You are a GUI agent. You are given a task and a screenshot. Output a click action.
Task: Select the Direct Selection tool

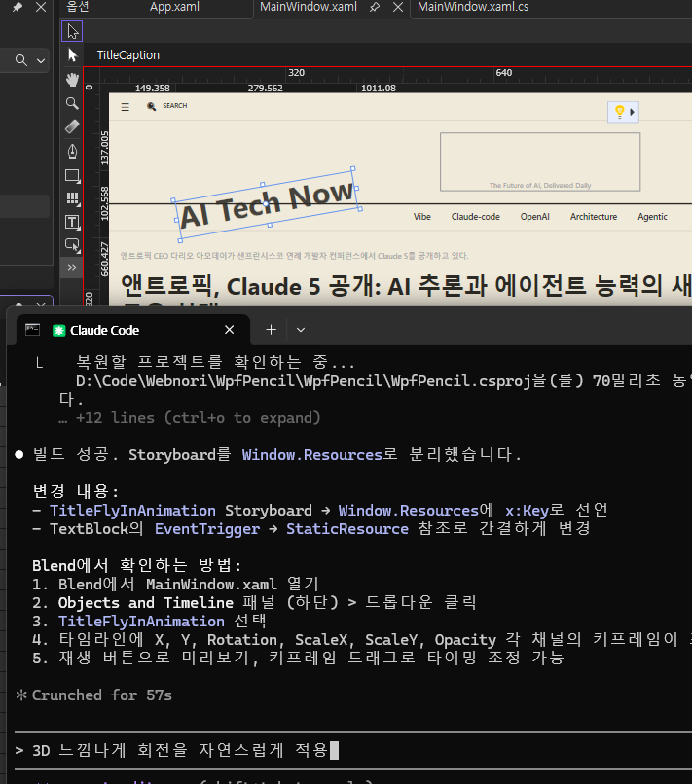72,55
